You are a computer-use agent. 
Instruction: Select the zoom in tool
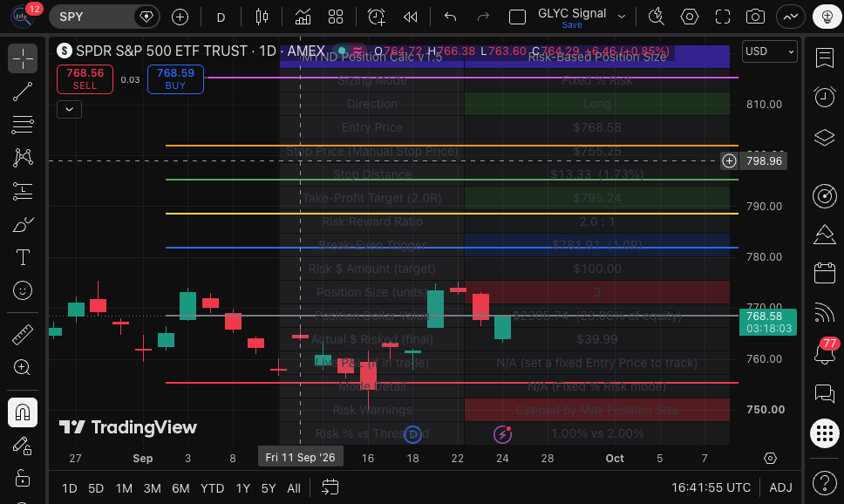23,367
